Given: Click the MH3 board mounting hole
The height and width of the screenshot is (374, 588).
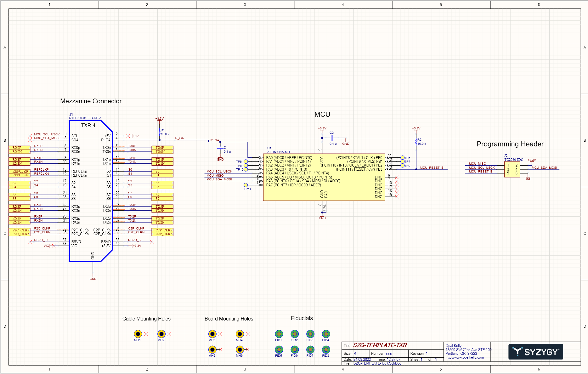Looking at the screenshot, I should point(212,334).
